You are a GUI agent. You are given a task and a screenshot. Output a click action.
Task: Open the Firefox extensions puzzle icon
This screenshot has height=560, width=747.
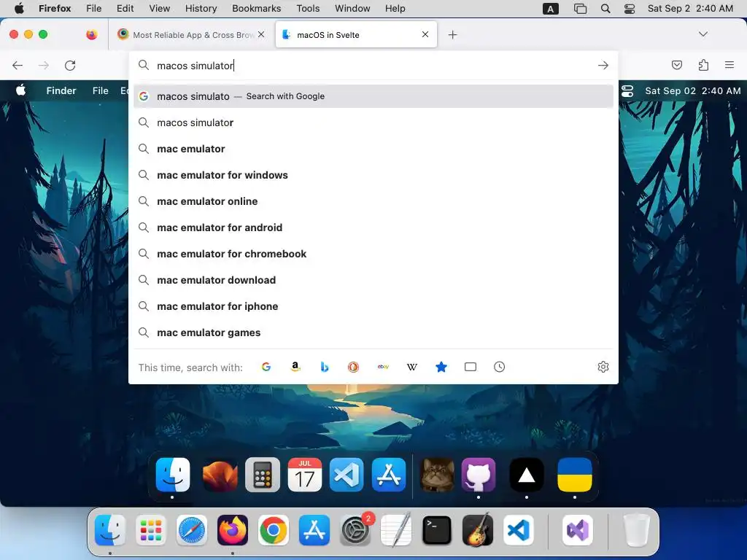coord(703,65)
